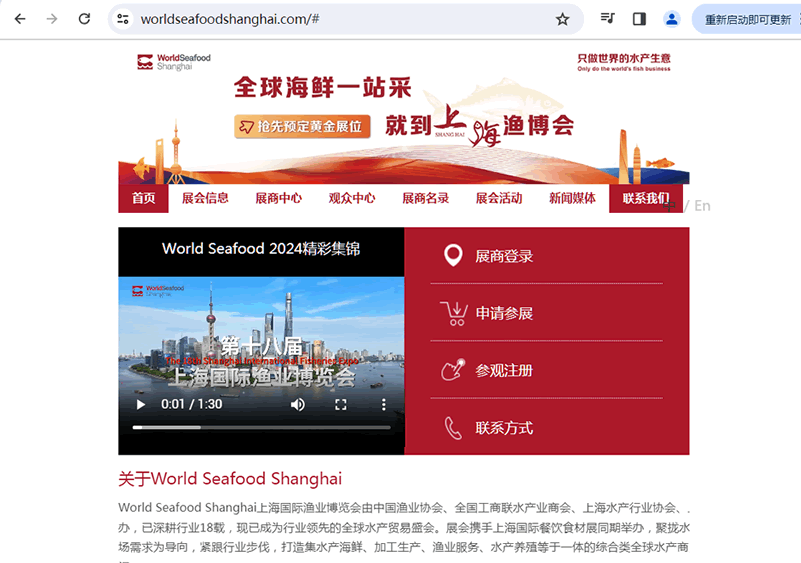Open the 展会活动 menu item
The height and width of the screenshot is (563, 801).
coord(499,198)
